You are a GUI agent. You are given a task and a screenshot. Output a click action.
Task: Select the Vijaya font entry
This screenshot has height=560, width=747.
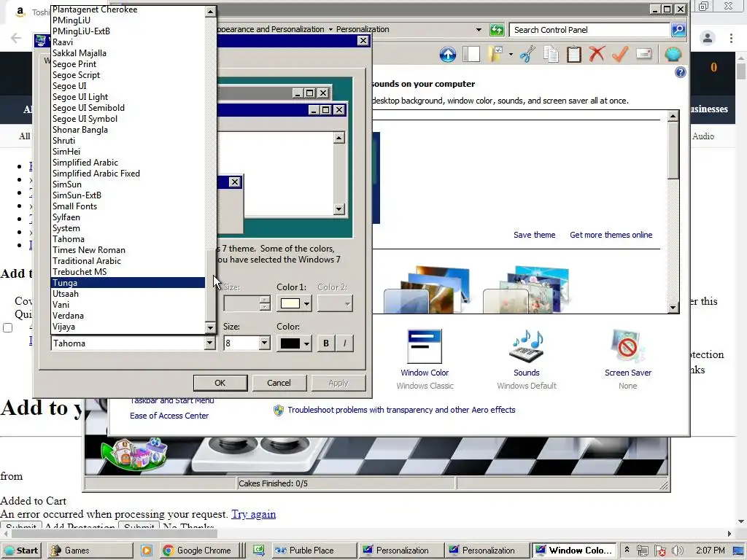[128, 327]
